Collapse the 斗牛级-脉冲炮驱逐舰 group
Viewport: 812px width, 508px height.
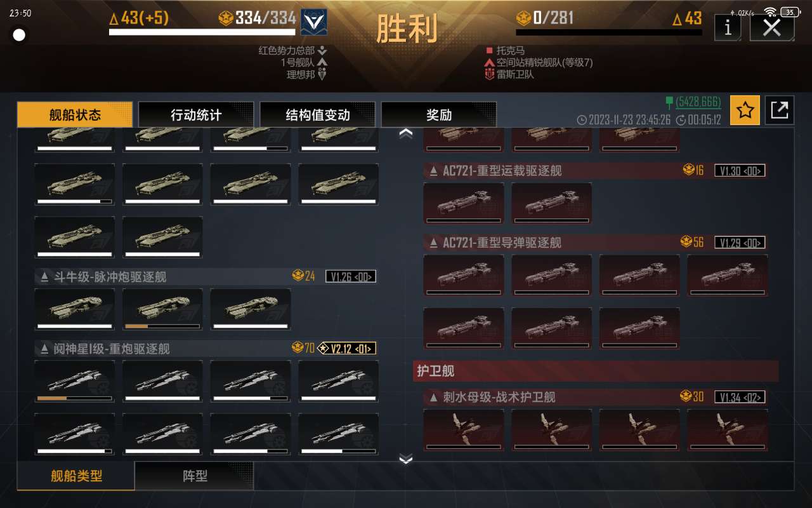(44, 277)
